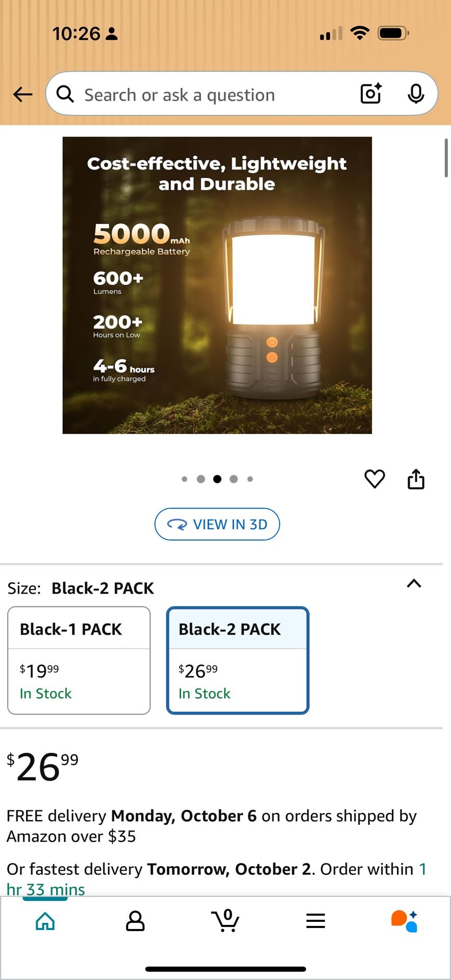Tap the lantern product image
The height and width of the screenshot is (980, 451).
(x=217, y=285)
